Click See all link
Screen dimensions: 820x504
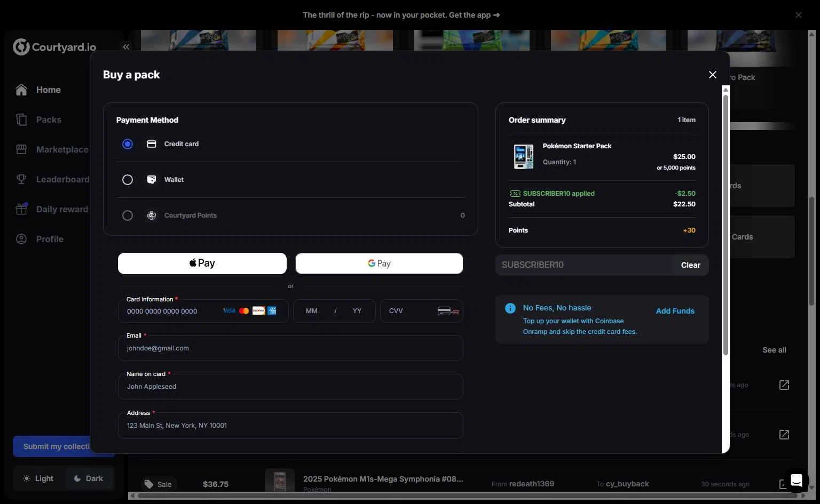click(x=774, y=350)
